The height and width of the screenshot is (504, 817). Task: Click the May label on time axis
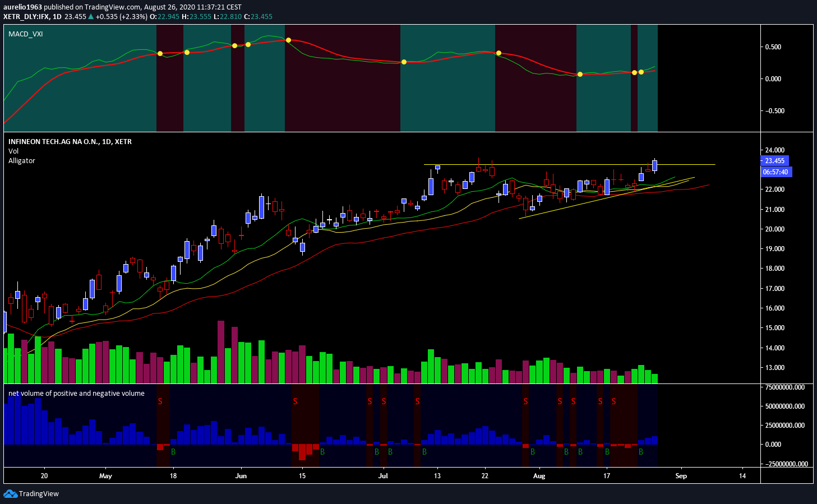pos(105,476)
